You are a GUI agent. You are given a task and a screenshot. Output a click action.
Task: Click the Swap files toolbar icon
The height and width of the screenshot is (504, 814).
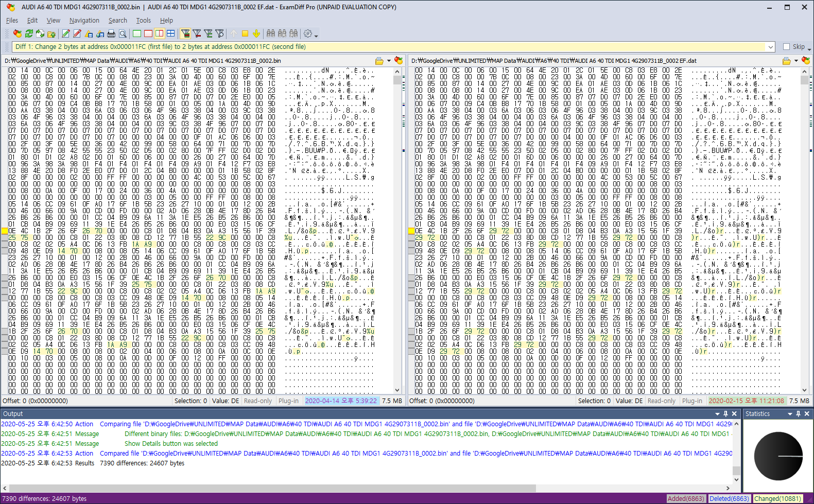tap(40, 33)
